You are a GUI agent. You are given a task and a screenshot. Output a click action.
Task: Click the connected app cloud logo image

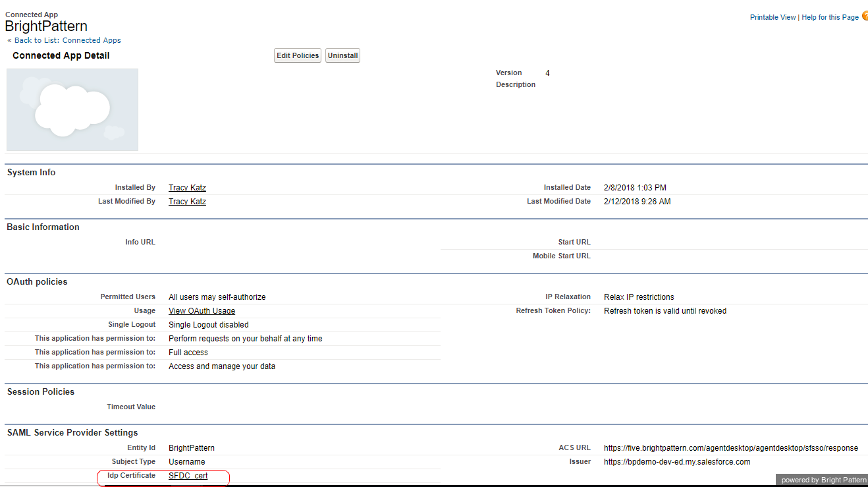pos(72,109)
